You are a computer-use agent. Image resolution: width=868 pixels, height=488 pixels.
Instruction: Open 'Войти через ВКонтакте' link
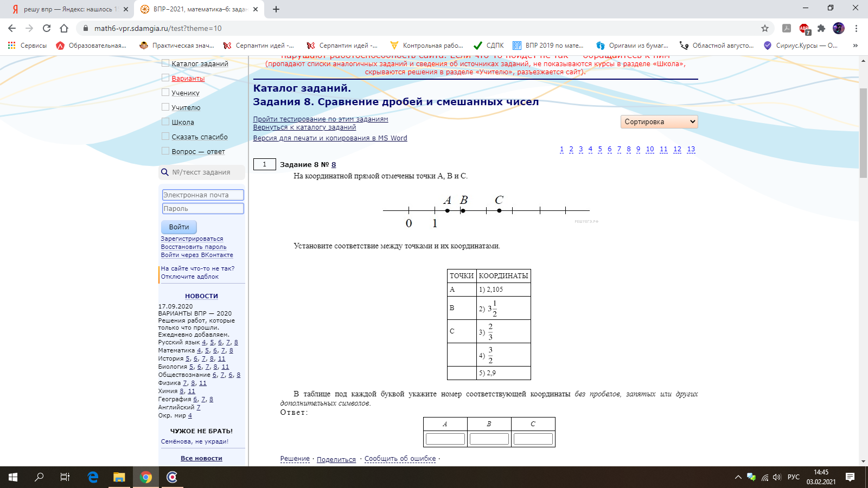coord(197,255)
